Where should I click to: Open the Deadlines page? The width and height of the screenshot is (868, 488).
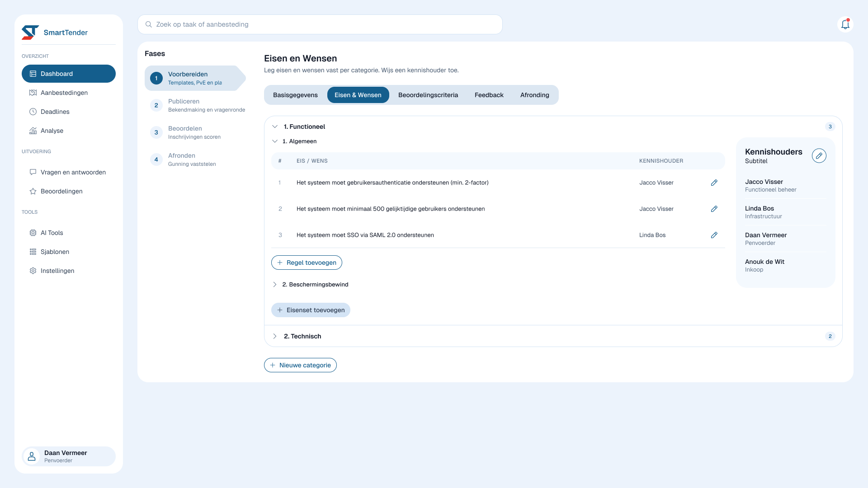pos(69,112)
